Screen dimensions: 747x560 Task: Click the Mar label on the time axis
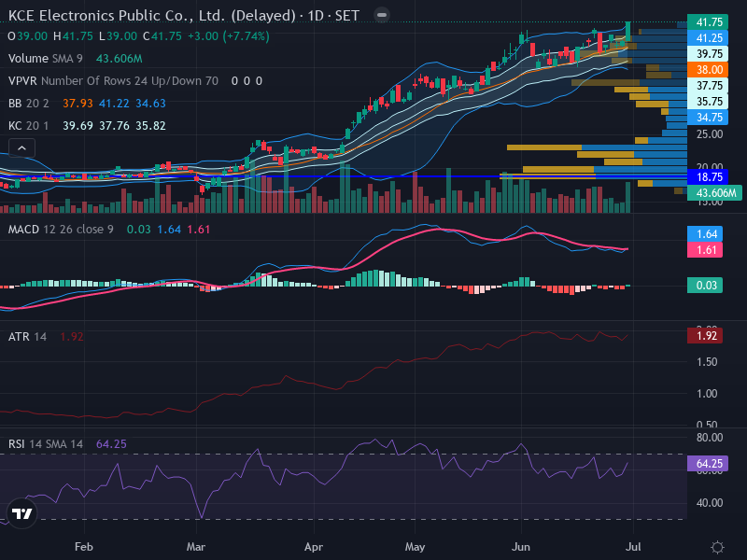[x=196, y=547]
